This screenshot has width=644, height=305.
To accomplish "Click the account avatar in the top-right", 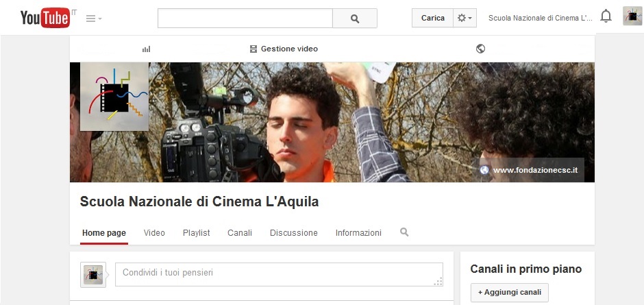I will [x=632, y=16].
